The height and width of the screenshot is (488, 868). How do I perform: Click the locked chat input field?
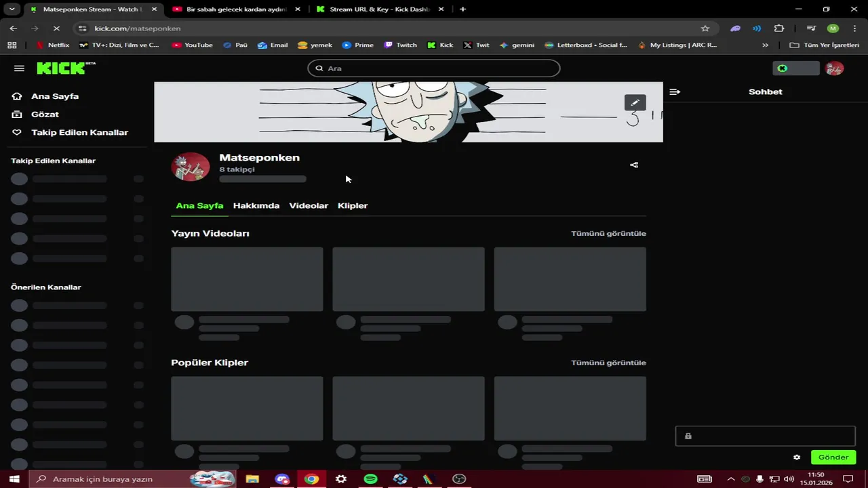pos(765,436)
